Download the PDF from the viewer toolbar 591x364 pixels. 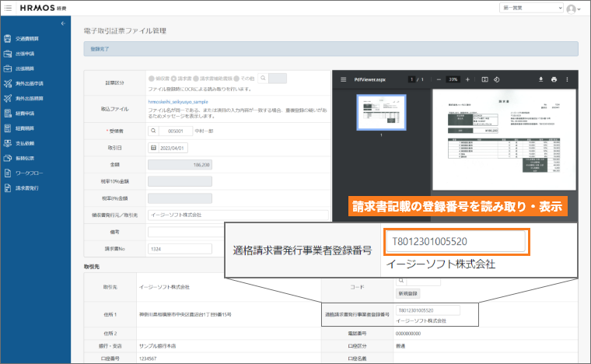pyautogui.click(x=540, y=79)
